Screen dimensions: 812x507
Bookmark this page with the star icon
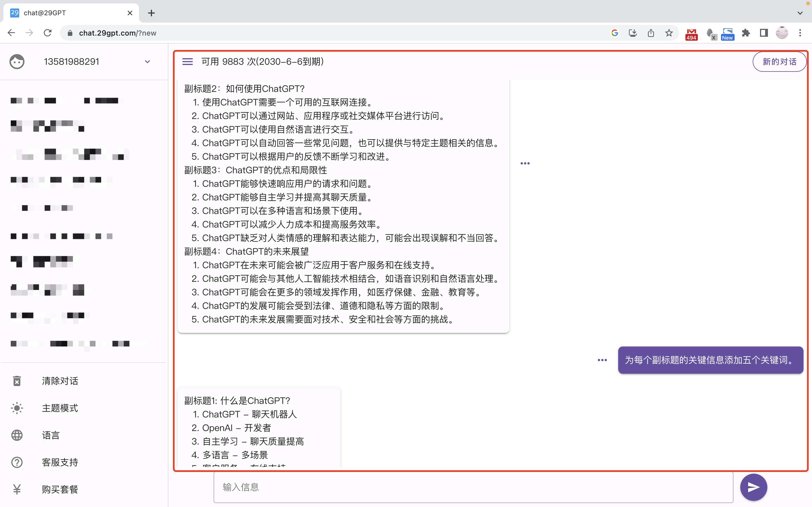pyautogui.click(x=669, y=33)
